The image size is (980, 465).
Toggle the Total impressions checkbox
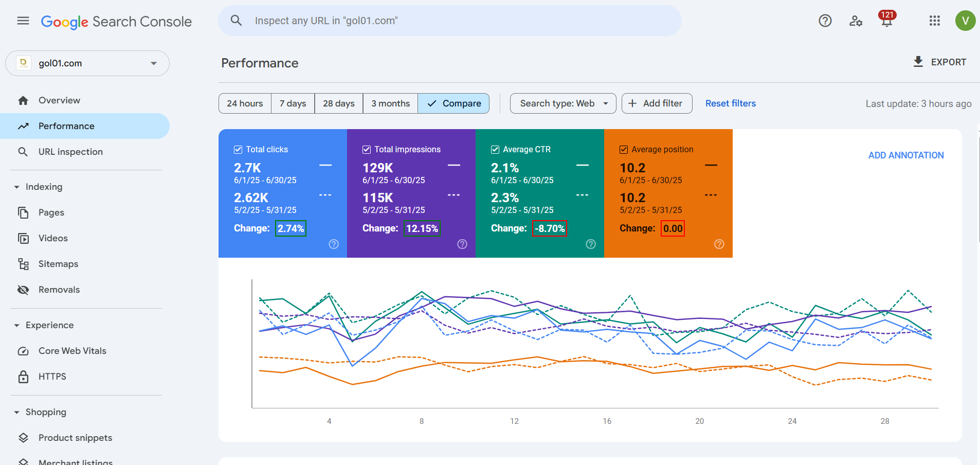pyautogui.click(x=367, y=149)
